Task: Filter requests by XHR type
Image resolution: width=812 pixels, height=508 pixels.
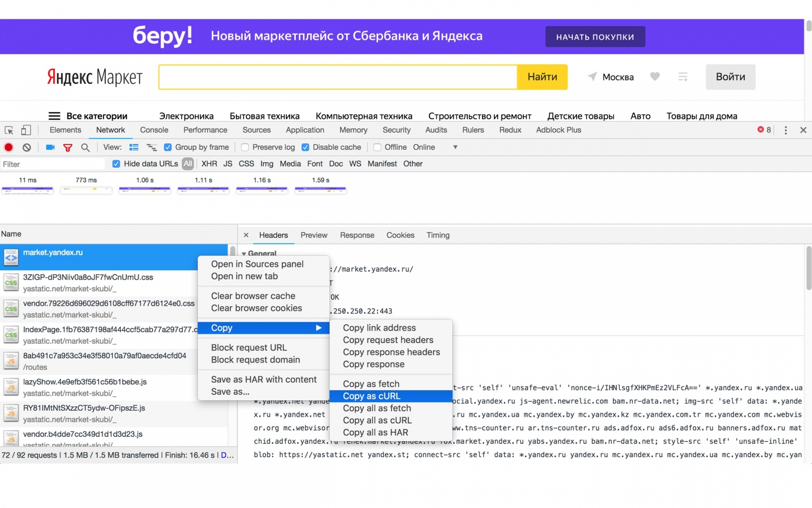Action: pos(209,164)
